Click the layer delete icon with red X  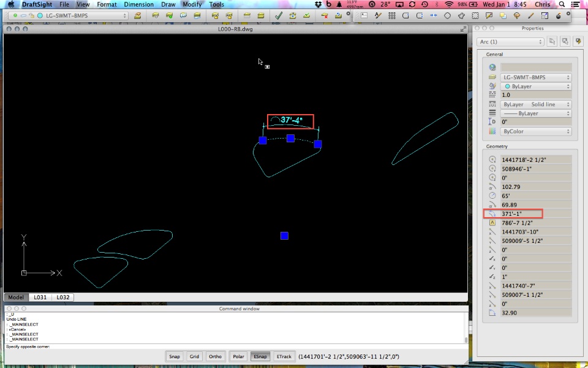pyautogui.click(x=325, y=16)
